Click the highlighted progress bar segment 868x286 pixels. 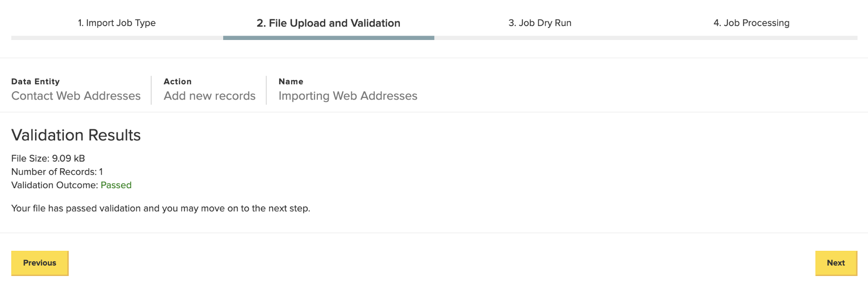(x=328, y=38)
